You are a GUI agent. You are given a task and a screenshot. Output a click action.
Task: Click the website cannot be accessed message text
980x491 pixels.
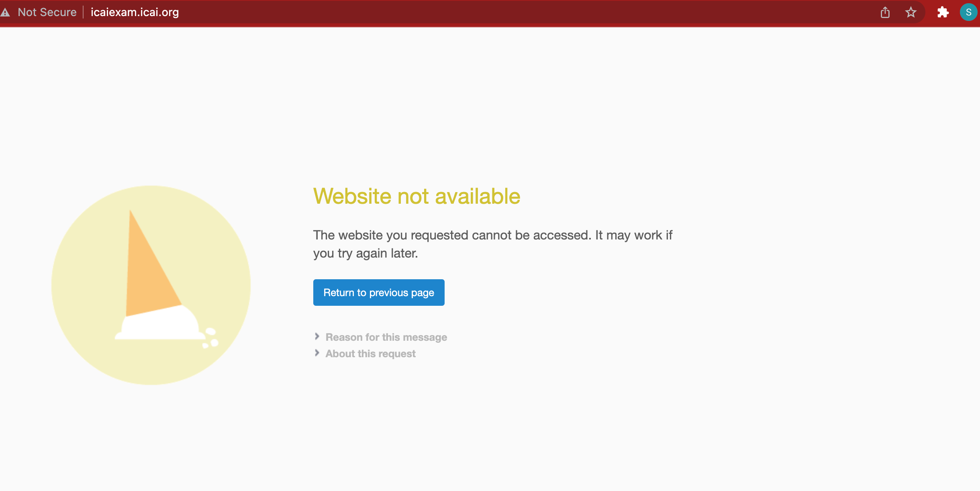tap(493, 244)
